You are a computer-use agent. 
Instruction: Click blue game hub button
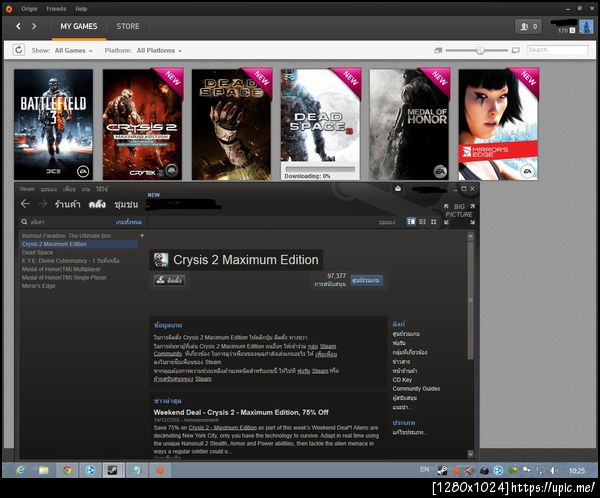tap(367, 280)
